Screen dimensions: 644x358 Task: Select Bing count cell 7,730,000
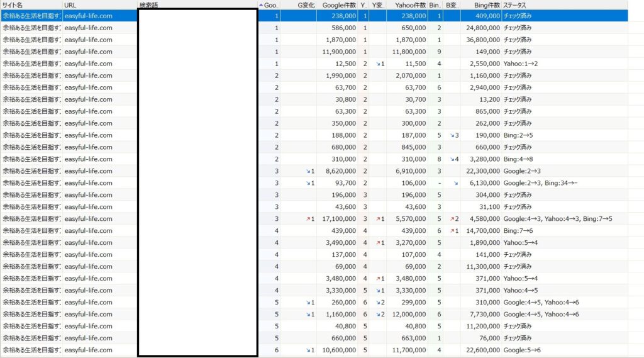485,314
